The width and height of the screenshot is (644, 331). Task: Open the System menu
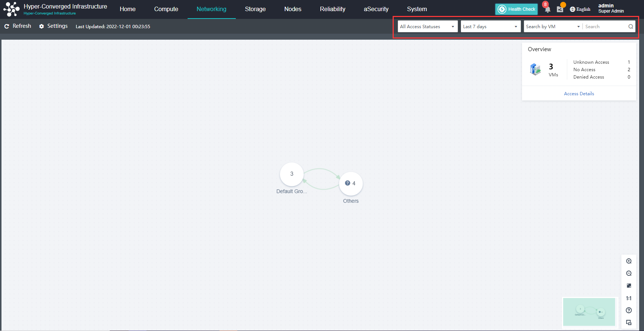coord(417,9)
